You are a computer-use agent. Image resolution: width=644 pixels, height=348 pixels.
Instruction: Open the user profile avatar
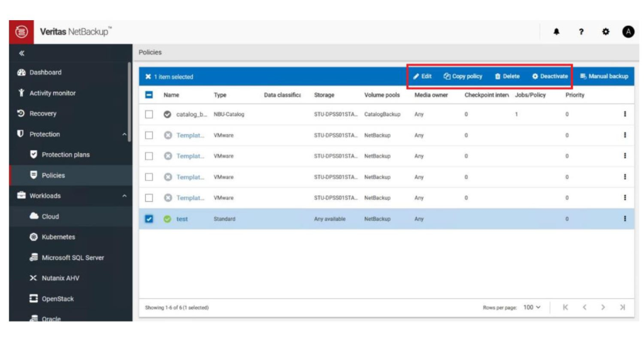click(x=628, y=31)
